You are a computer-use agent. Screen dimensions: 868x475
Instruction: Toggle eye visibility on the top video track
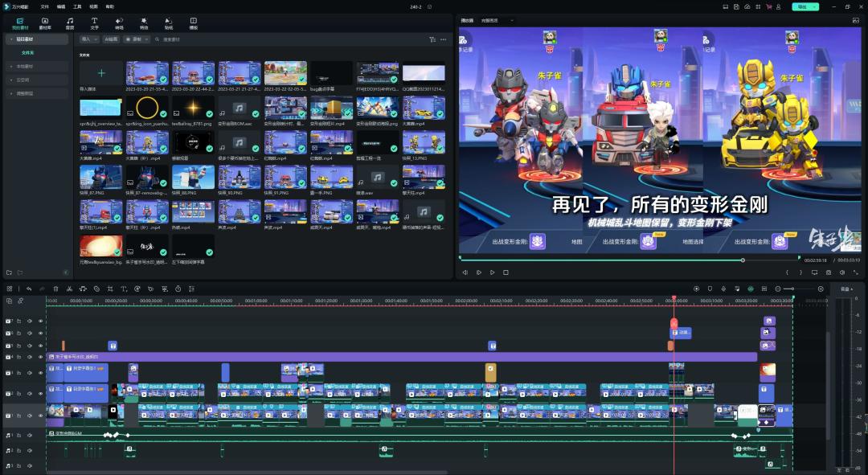pos(40,321)
